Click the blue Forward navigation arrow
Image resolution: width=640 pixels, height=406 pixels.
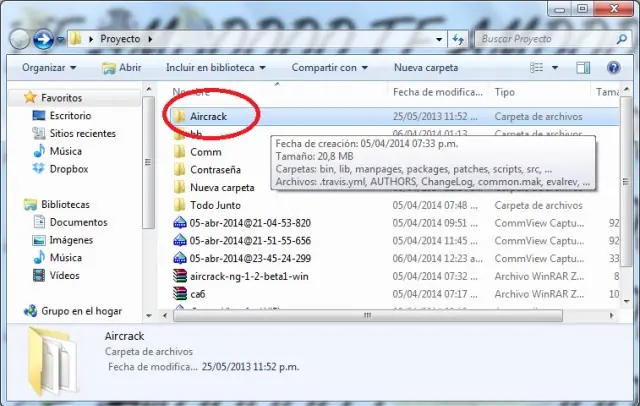tap(43, 39)
